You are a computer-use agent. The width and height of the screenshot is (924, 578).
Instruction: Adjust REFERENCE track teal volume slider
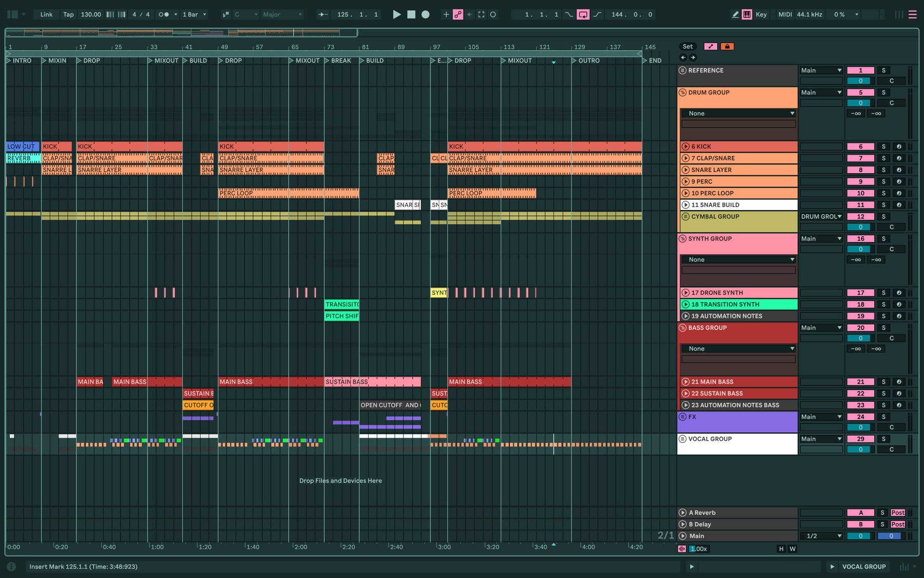click(x=861, y=81)
